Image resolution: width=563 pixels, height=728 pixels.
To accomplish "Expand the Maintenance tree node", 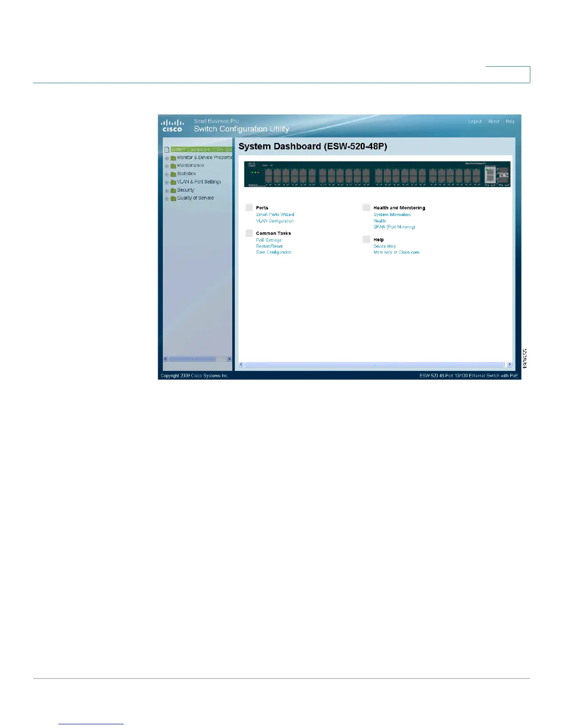I will pyautogui.click(x=167, y=166).
